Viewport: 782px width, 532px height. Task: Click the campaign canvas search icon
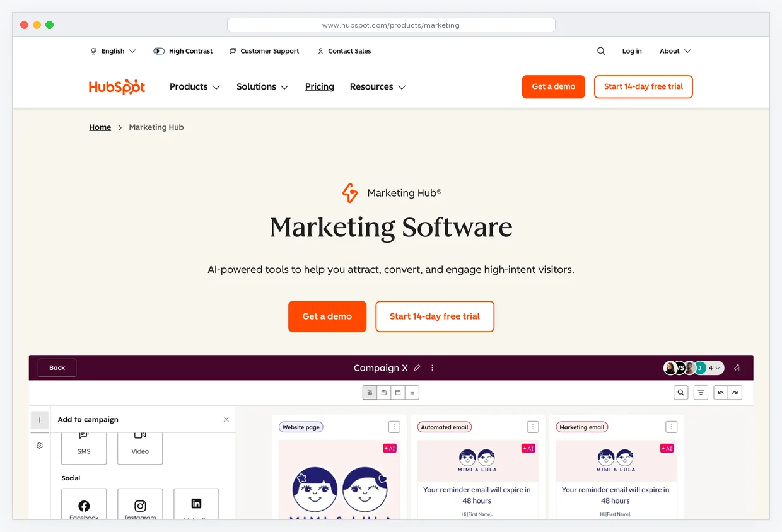click(x=681, y=393)
